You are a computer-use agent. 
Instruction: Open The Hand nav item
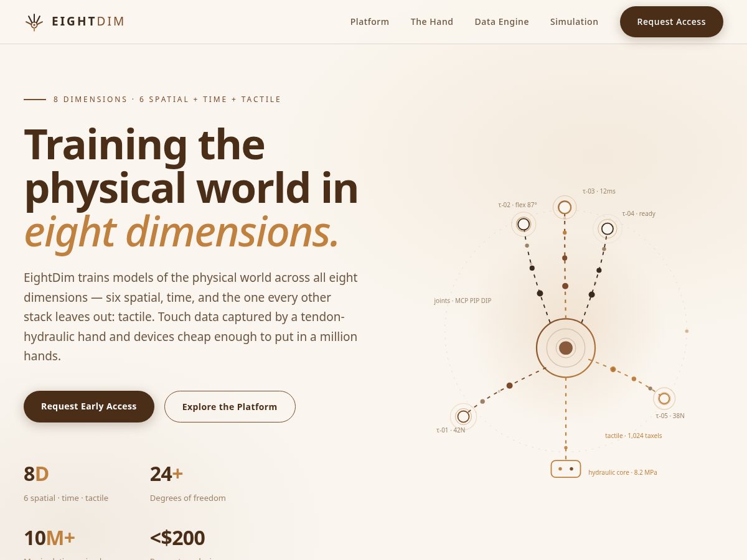(x=432, y=22)
